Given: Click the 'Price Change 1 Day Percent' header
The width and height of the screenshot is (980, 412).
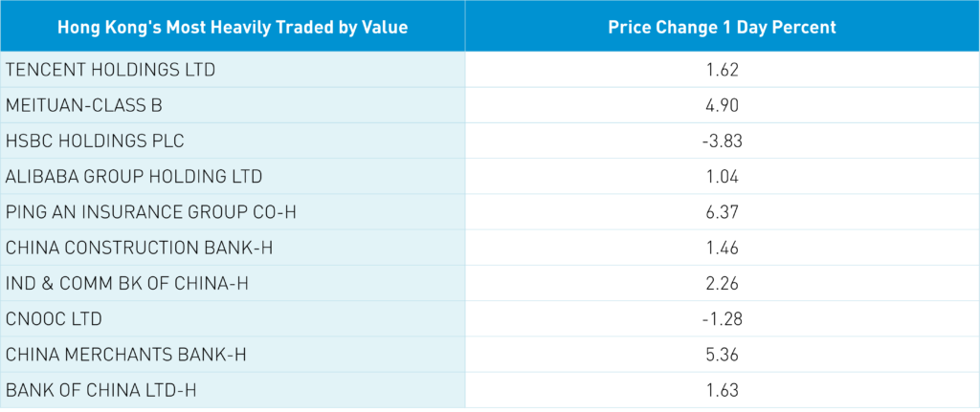Looking at the screenshot, I should 722,27.
